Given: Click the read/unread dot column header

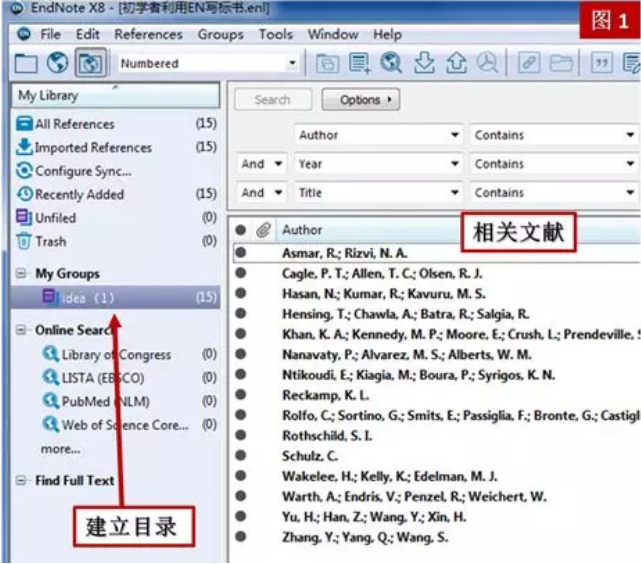Looking at the screenshot, I should click(x=241, y=230).
